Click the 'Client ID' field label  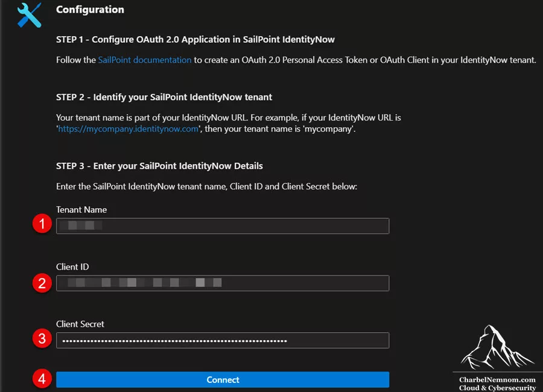pos(72,267)
